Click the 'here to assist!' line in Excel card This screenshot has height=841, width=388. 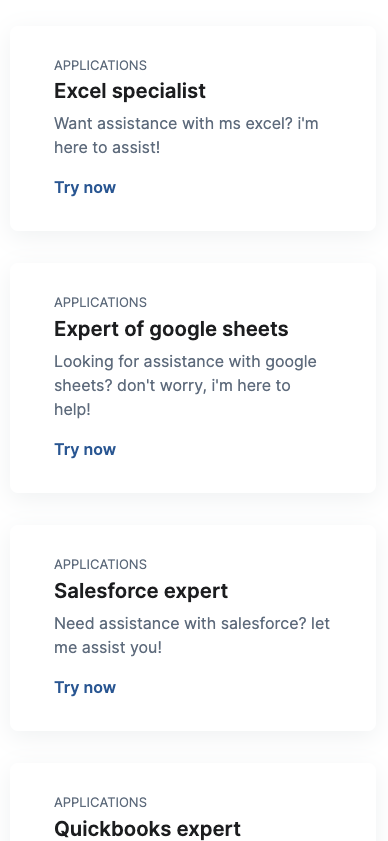coord(107,147)
